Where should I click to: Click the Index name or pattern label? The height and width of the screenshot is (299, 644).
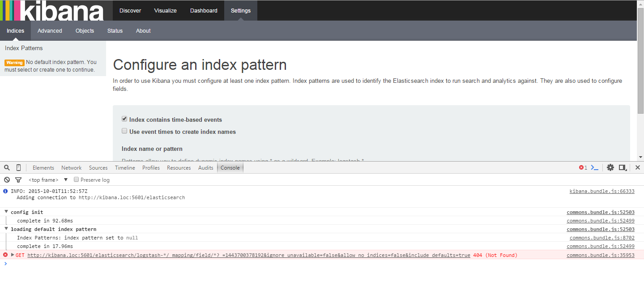click(x=152, y=149)
